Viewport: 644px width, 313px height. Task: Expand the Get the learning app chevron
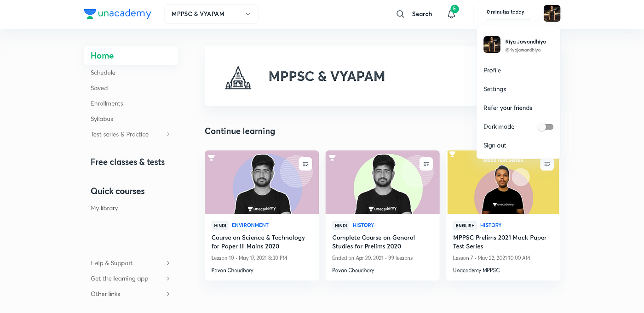pos(168,279)
